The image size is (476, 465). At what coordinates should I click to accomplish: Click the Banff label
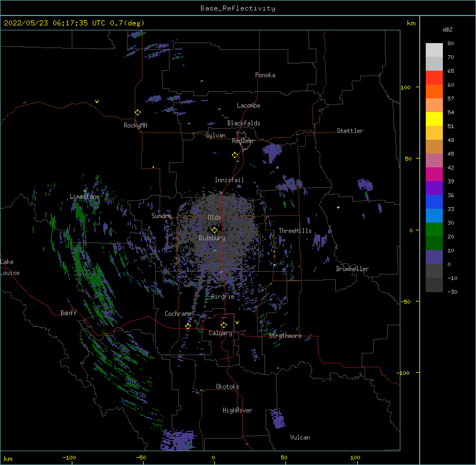68,313
